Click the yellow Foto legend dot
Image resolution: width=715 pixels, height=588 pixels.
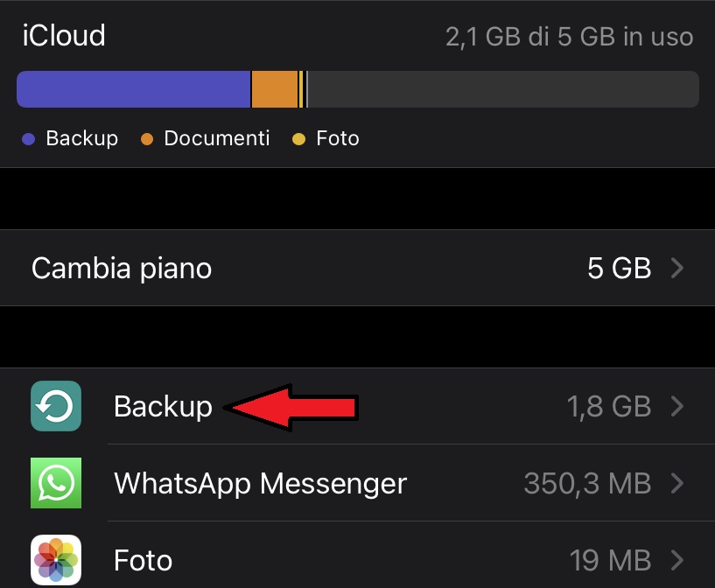[298, 139]
